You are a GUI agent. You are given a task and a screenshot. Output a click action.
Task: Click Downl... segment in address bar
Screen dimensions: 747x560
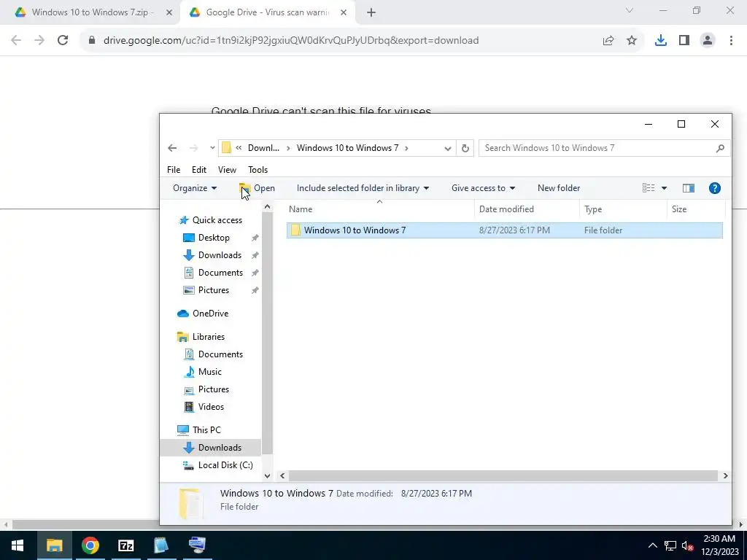(263, 148)
